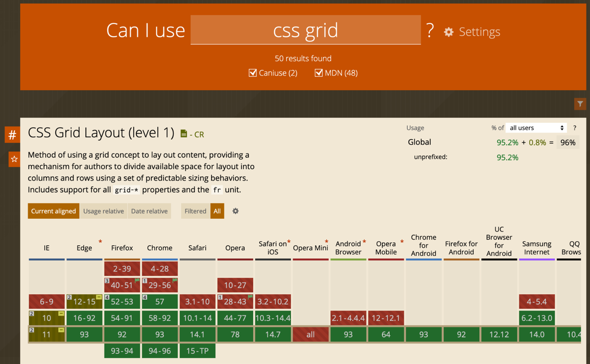Uncheck the Caniuse (2) checkbox

[x=253, y=73]
